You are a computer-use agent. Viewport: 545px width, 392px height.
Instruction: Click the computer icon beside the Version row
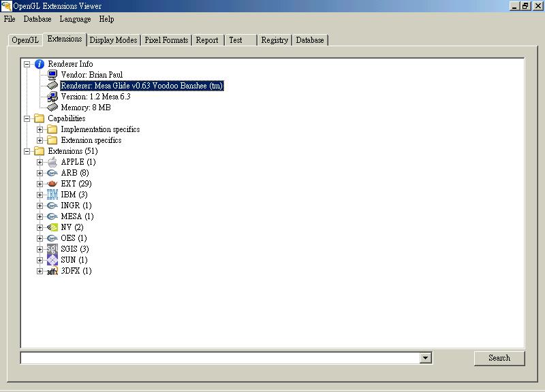click(x=52, y=97)
